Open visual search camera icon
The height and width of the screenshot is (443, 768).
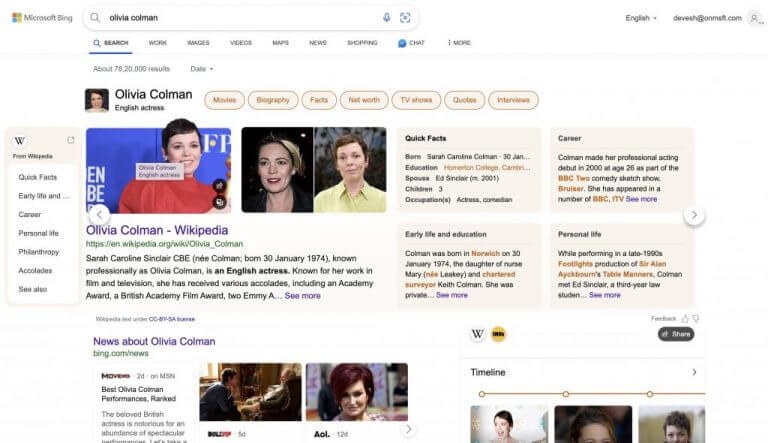point(405,18)
